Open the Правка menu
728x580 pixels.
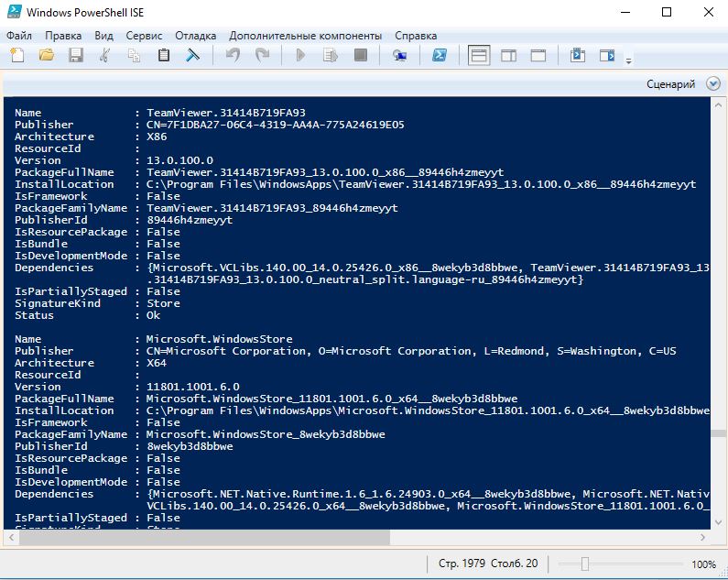point(63,36)
